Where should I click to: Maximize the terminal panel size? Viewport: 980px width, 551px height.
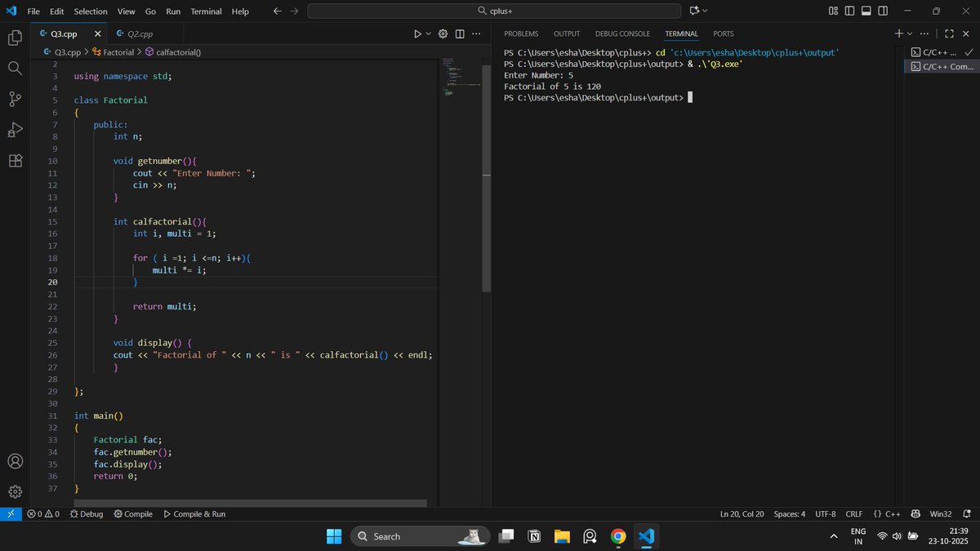(949, 33)
